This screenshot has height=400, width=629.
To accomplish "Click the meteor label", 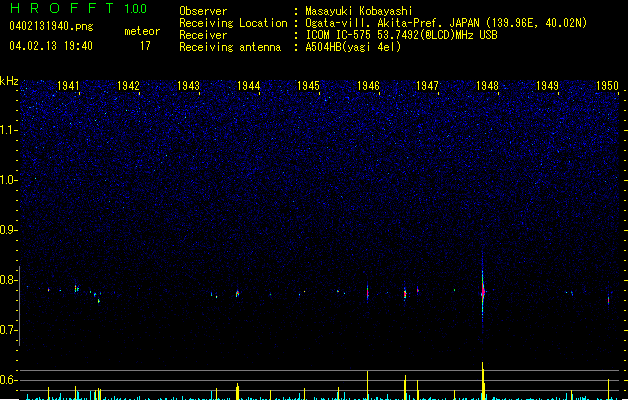I will tap(142, 31).
